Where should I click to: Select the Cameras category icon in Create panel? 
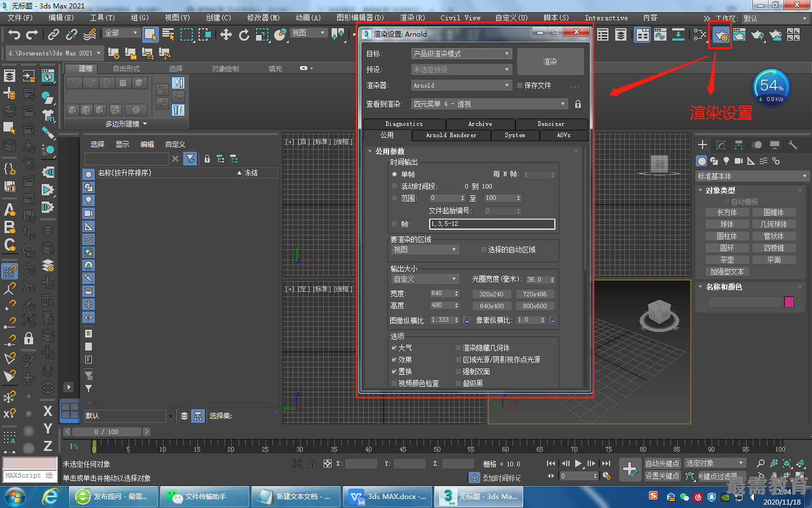(x=739, y=161)
